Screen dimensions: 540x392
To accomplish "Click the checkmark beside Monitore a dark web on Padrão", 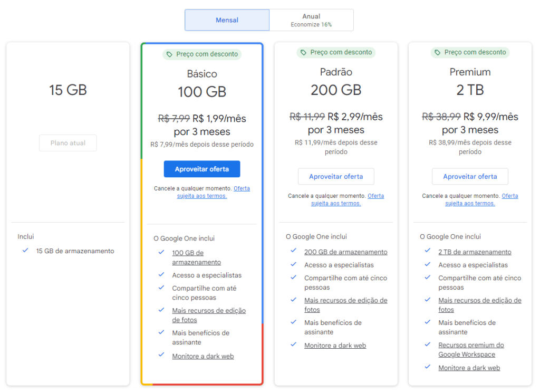I will (293, 345).
